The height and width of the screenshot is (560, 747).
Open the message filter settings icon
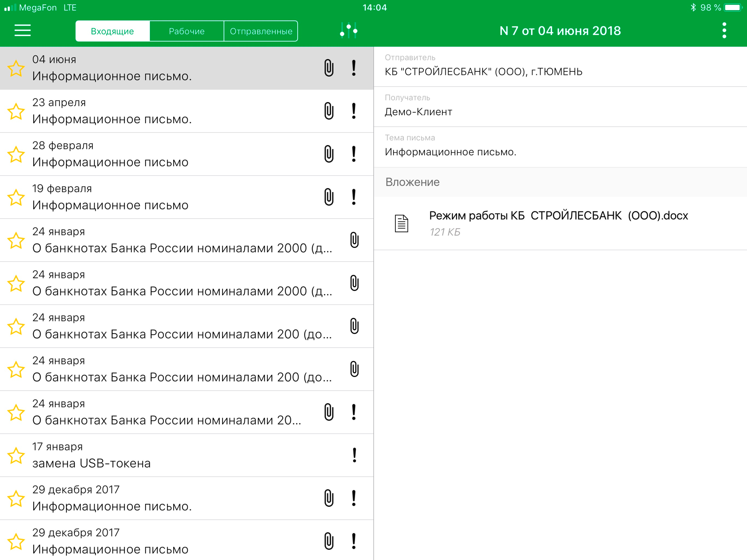coord(349,30)
